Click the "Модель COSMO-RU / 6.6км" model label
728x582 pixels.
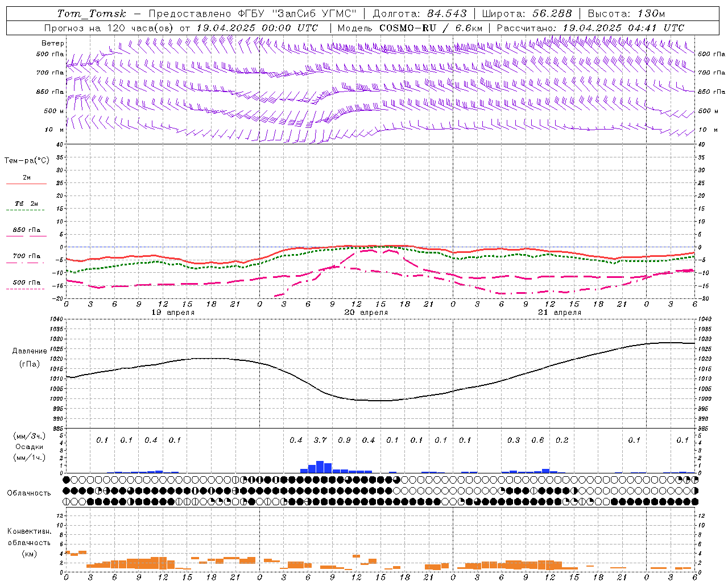tap(410, 28)
